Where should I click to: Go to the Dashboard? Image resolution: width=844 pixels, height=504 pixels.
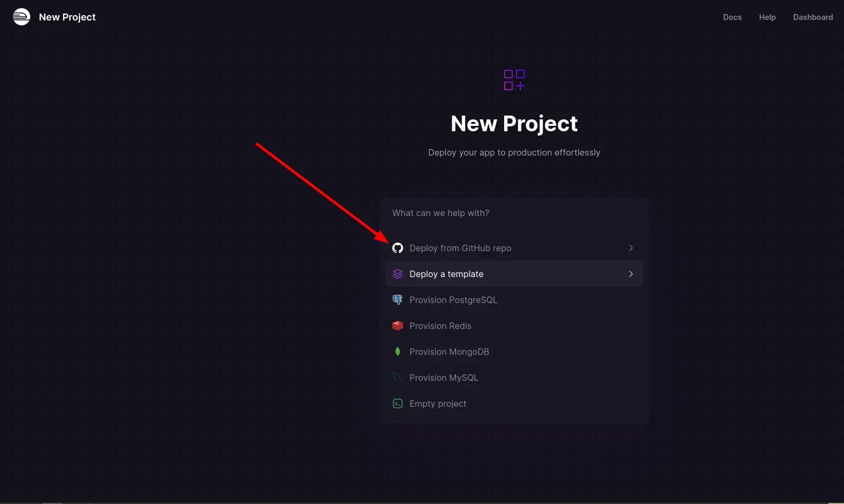pyautogui.click(x=813, y=17)
